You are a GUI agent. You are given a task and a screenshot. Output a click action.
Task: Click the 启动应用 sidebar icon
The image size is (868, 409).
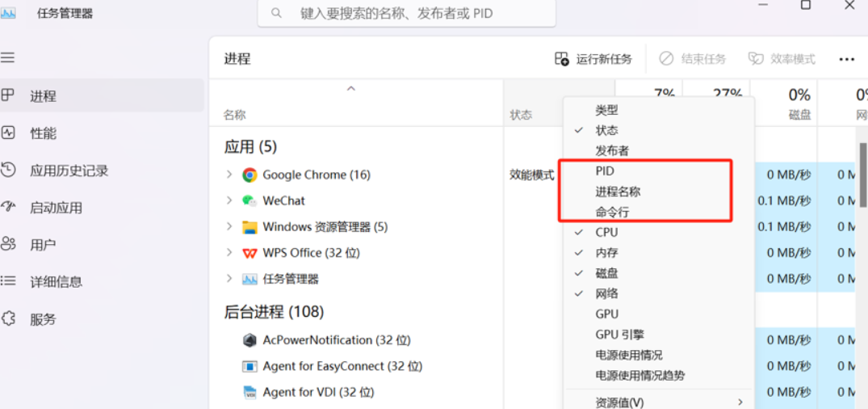(x=8, y=207)
